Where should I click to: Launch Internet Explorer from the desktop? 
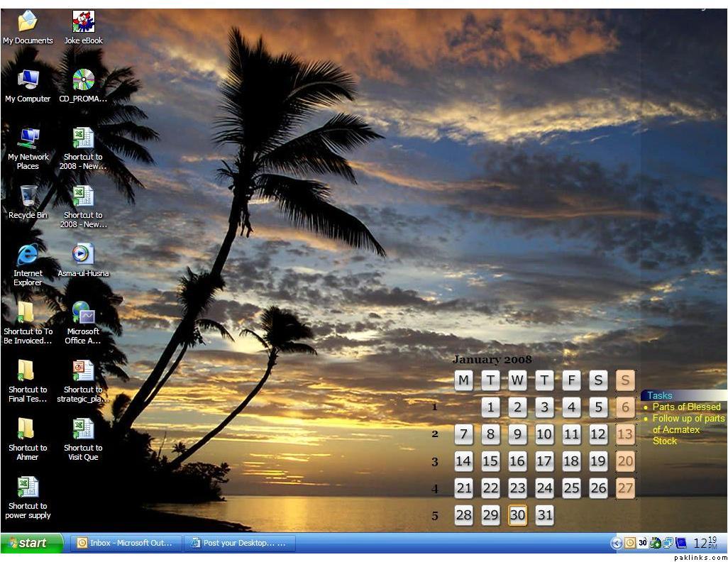click(28, 256)
